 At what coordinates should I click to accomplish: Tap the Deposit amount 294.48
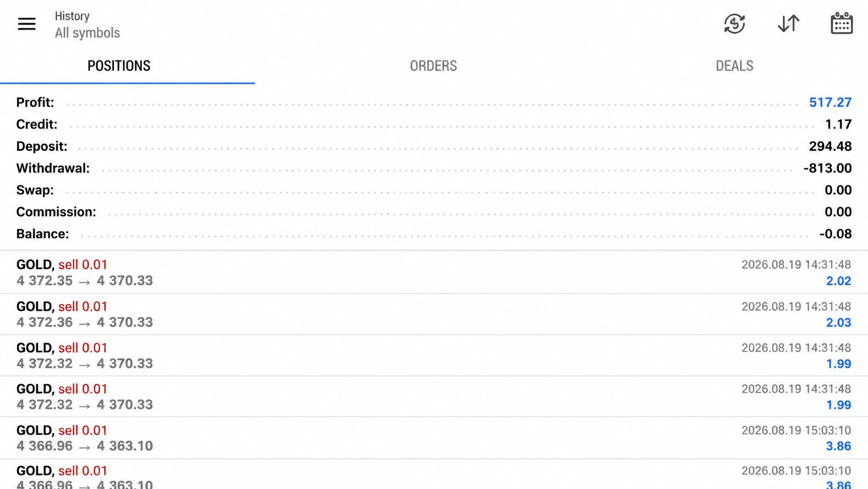(x=830, y=147)
